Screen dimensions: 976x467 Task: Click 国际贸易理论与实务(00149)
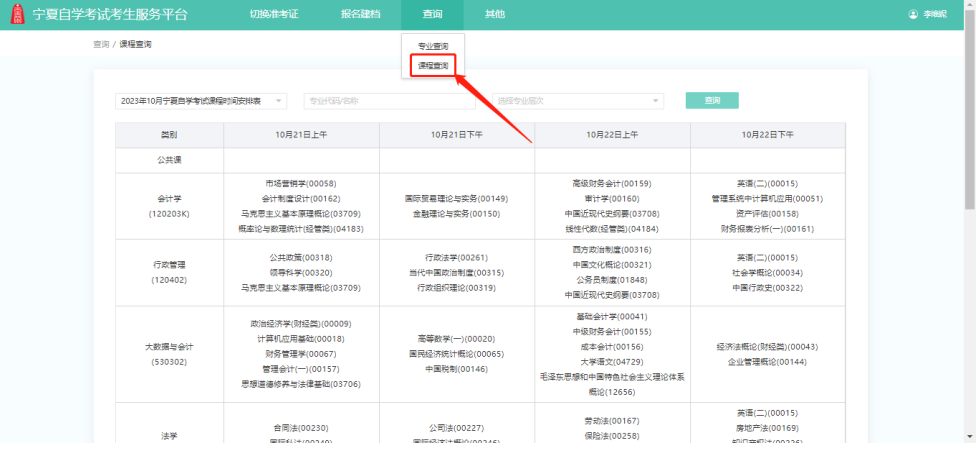[456, 199]
